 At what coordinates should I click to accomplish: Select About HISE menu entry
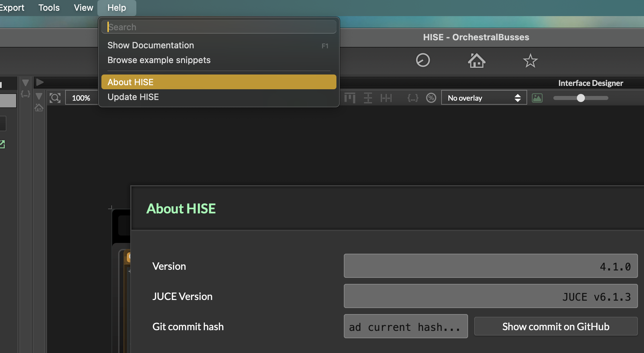(x=219, y=82)
